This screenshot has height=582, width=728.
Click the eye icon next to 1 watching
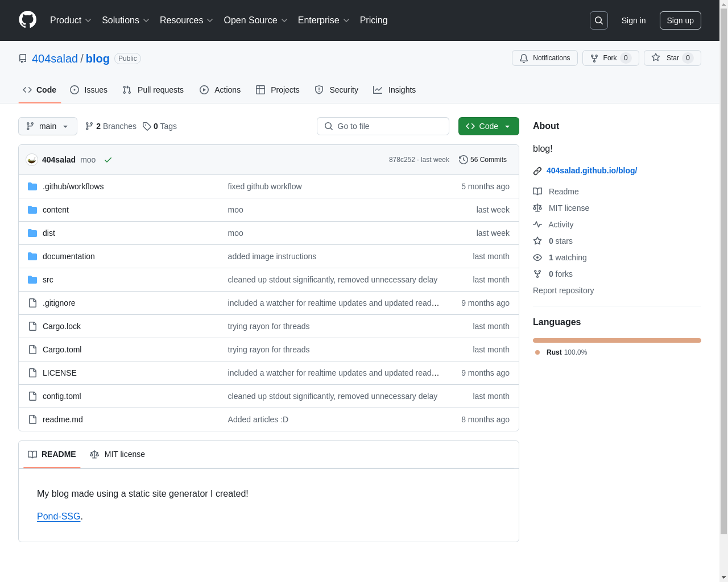(537, 257)
